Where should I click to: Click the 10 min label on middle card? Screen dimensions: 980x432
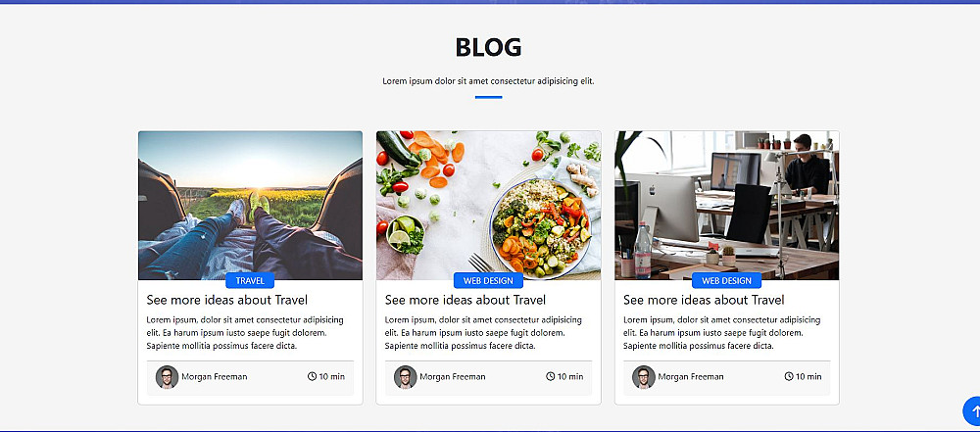[x=570, y=377]
